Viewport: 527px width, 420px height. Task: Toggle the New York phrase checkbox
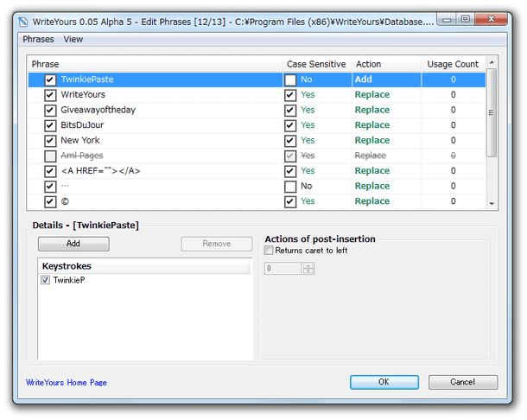(50, 141)
